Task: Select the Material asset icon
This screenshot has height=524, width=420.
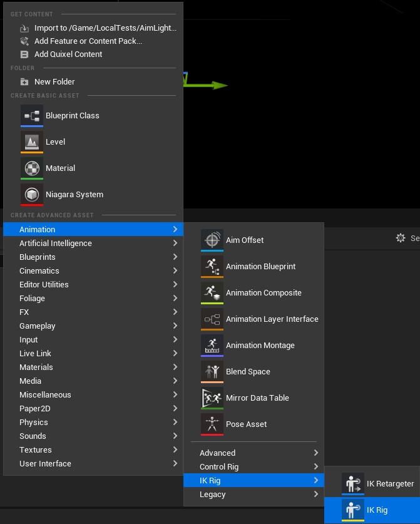Action: point(32,168)
